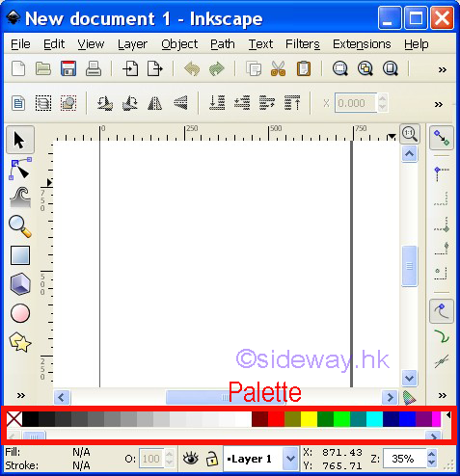Pick the Star and polygon tool
Screen dimensions: 460x476
pos(20,342)
